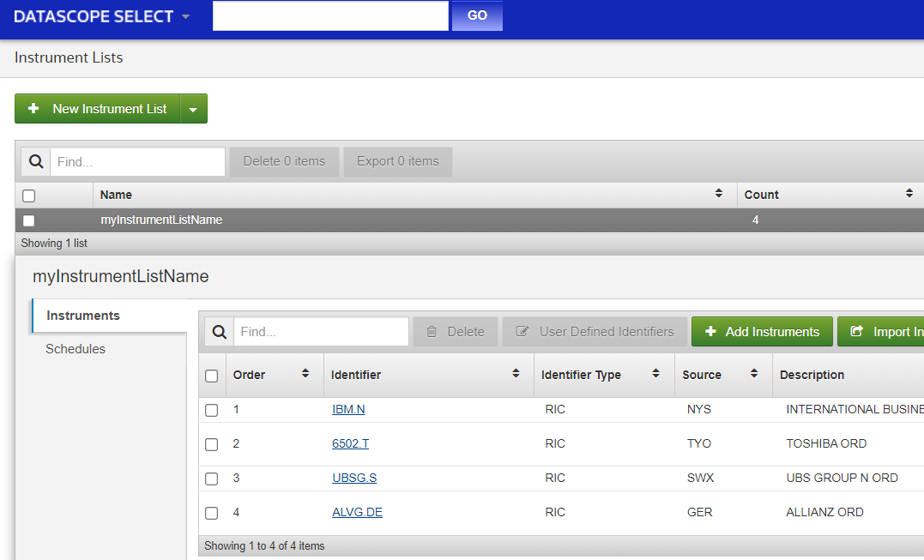The height and width of the screenshot is (560, 924).
Task: Open the UBSG.S identifier link
Action: coord(354,478)
